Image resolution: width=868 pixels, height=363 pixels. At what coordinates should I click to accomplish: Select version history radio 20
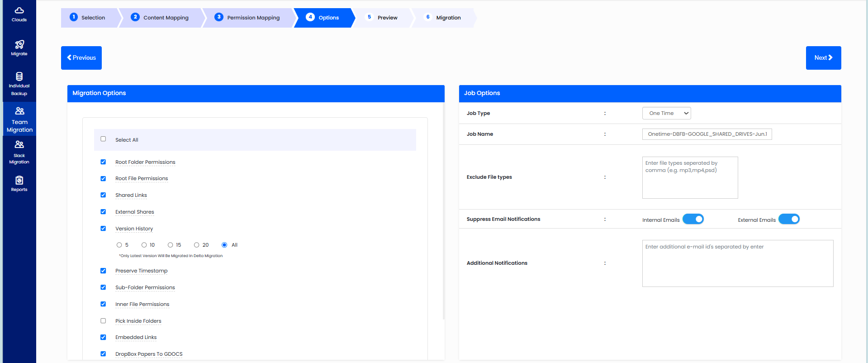tap(197, 245)
